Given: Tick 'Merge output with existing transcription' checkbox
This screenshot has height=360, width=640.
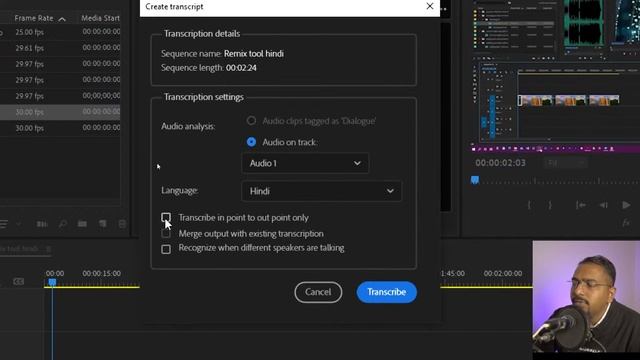Looking at the screenshot, I should pyautogui.click(x=166, y=233).
